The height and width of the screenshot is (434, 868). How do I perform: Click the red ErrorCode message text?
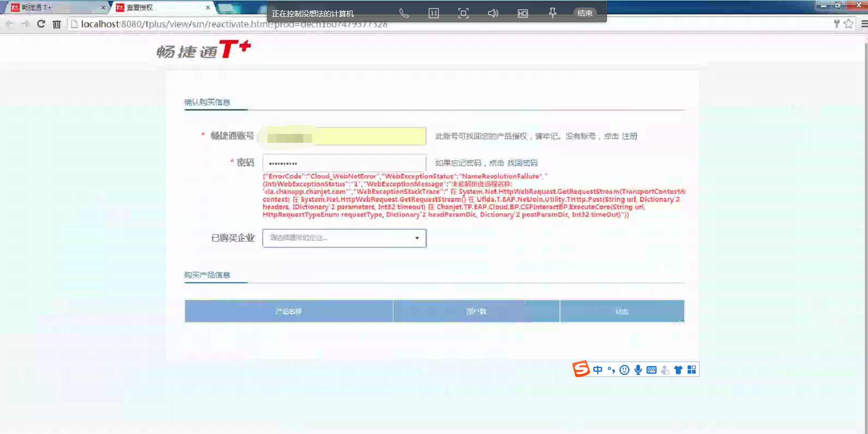[x=474, y=195]
